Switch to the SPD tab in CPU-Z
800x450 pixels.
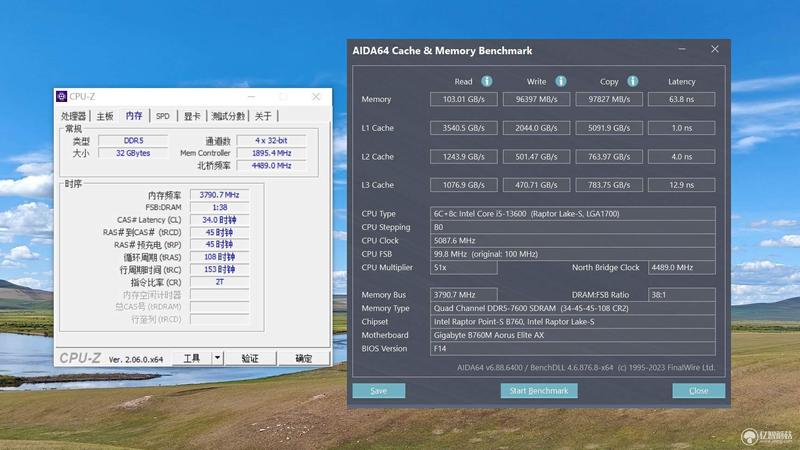[163, 116]
